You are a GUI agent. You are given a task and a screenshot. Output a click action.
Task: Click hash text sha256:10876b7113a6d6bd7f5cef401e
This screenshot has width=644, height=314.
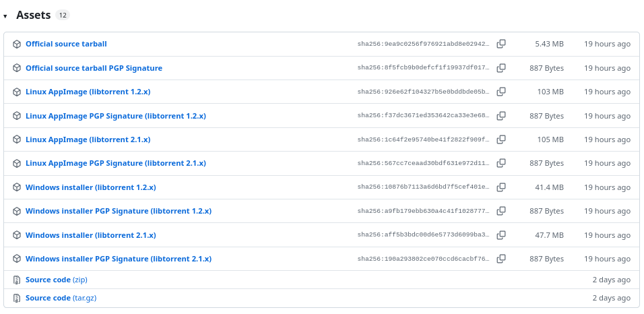point(424,187)
